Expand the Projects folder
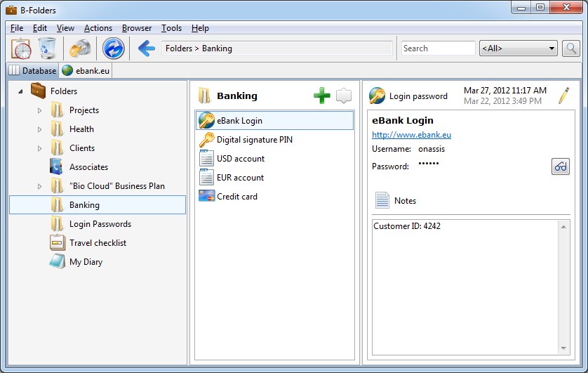The height and width of the screenshot is (373, 588). pos(39,110)
